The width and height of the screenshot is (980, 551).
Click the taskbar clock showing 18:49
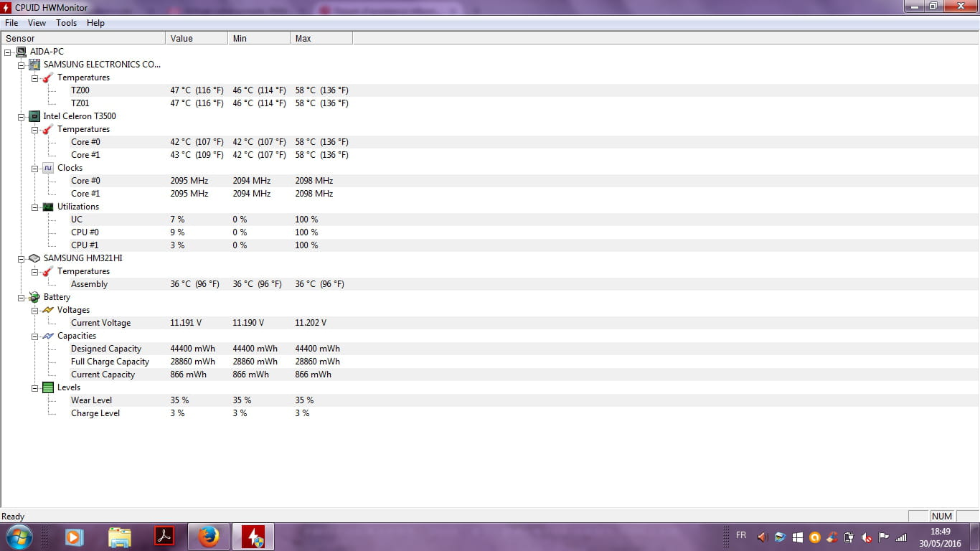click(x=940, y=537)
